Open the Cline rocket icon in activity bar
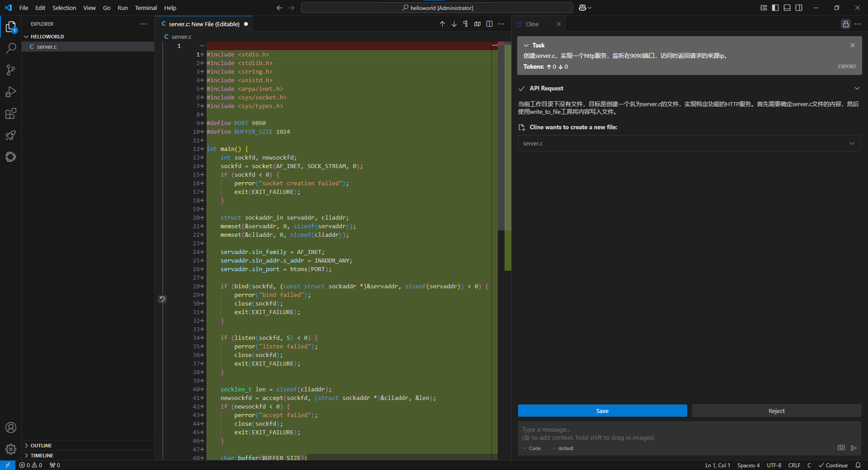The width and height of the screenshot is (868, 470). point(11,135)
